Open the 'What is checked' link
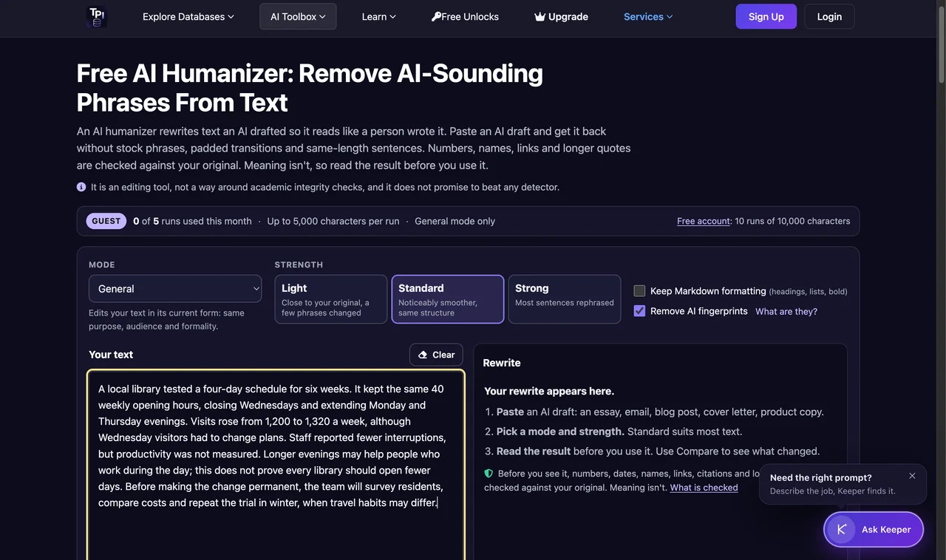Screen dimensions: 946x560 pos(704,488)
